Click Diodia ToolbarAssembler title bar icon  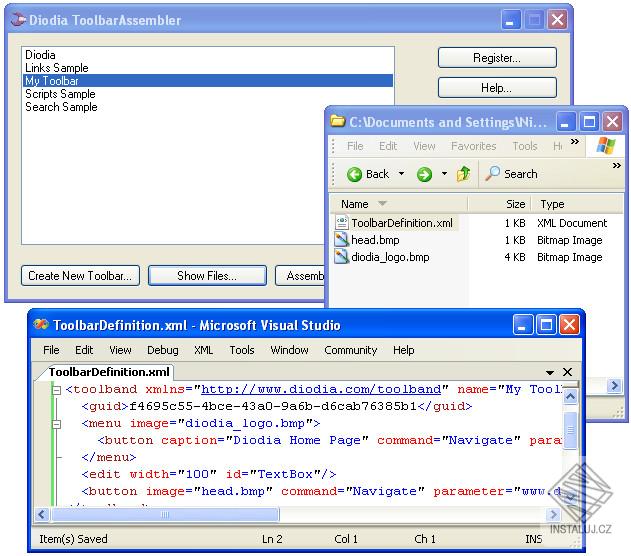pos(18,19)
